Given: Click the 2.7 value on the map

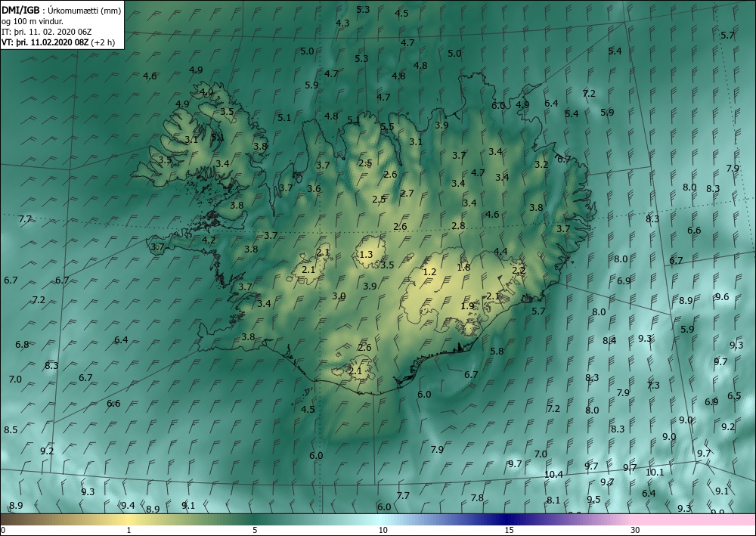Looking at the screenshot, I should [407, 193].
